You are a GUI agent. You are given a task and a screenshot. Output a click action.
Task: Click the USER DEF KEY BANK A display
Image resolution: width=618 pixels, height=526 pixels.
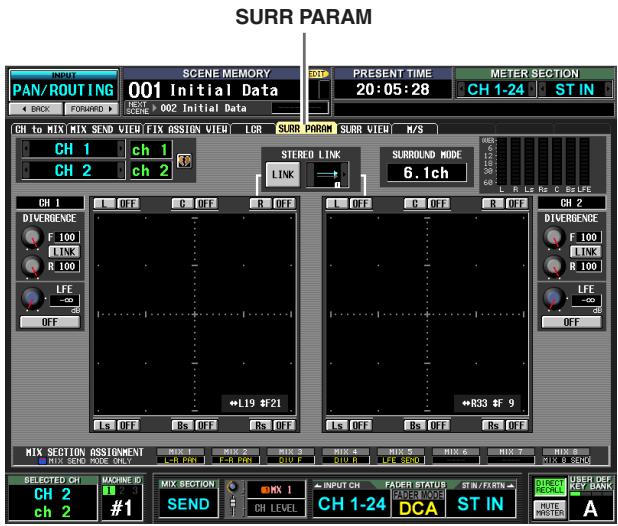click(x=590, y=509)
